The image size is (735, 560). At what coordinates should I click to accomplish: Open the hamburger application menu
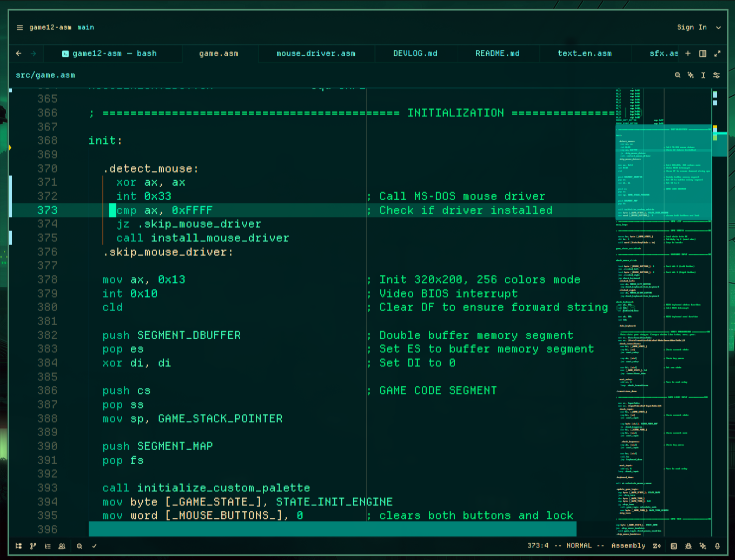pos(19,28)
